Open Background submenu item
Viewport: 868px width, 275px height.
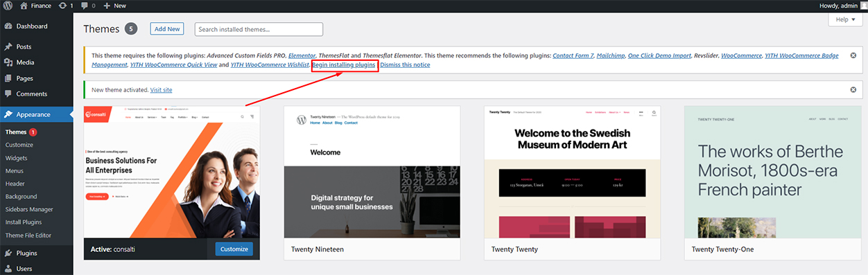pos(21,197)
